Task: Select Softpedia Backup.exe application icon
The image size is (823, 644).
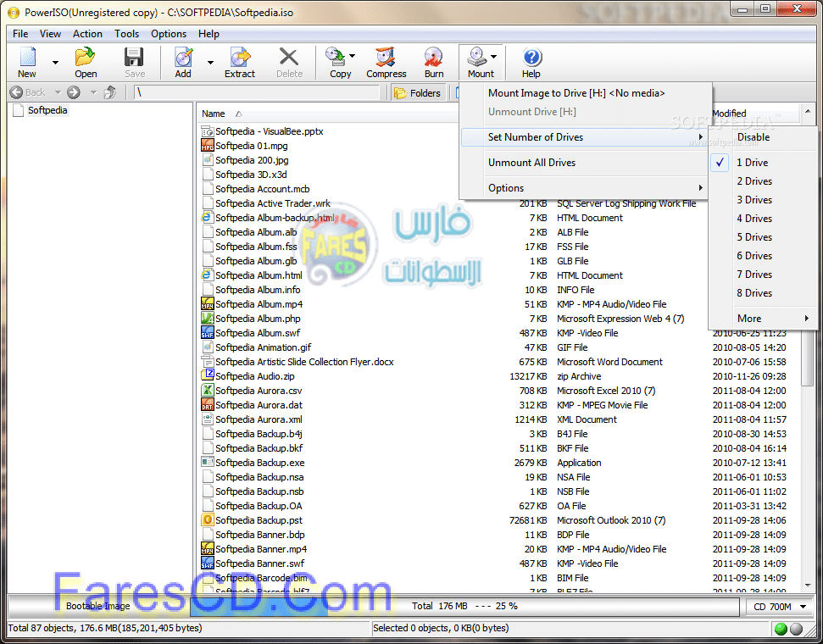Action: click(x=208, y=463)
